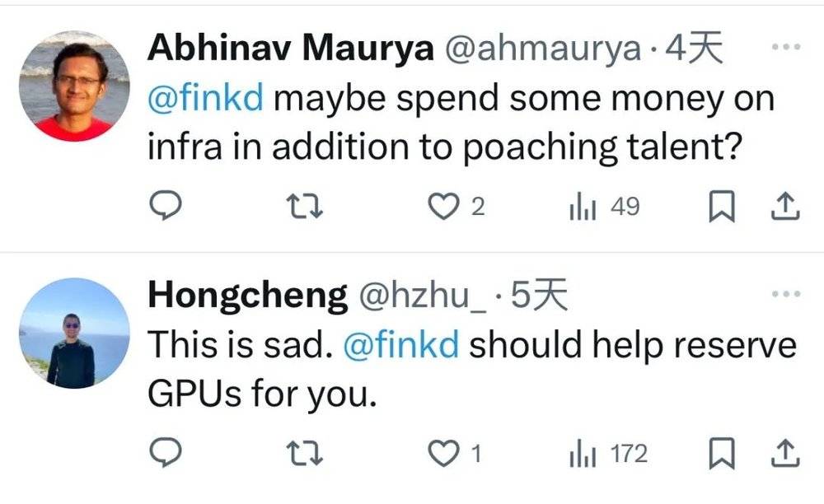Like Hongcheng's tweet
Viewport: 824px width, 504px height.
446,453
